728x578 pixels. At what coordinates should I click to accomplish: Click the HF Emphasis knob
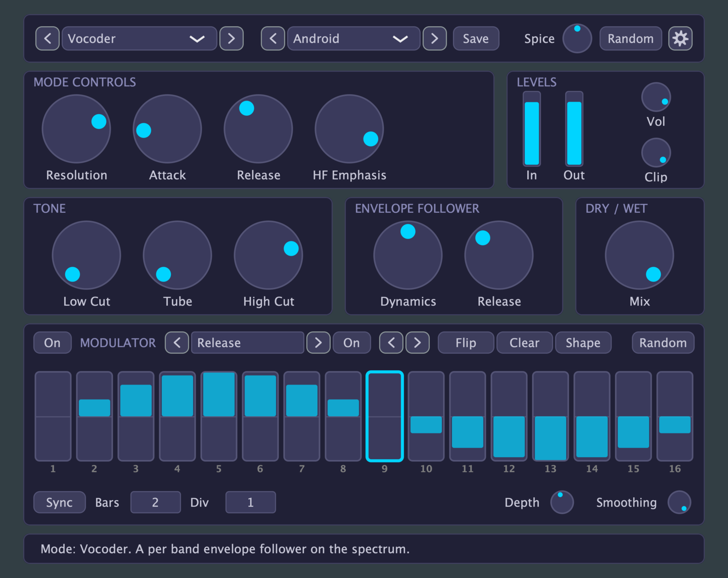349,129
